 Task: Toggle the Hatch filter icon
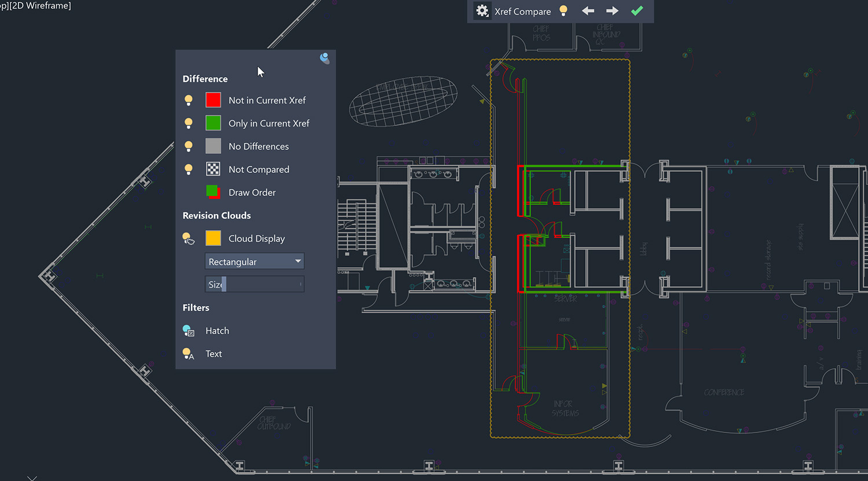point(189,331)
